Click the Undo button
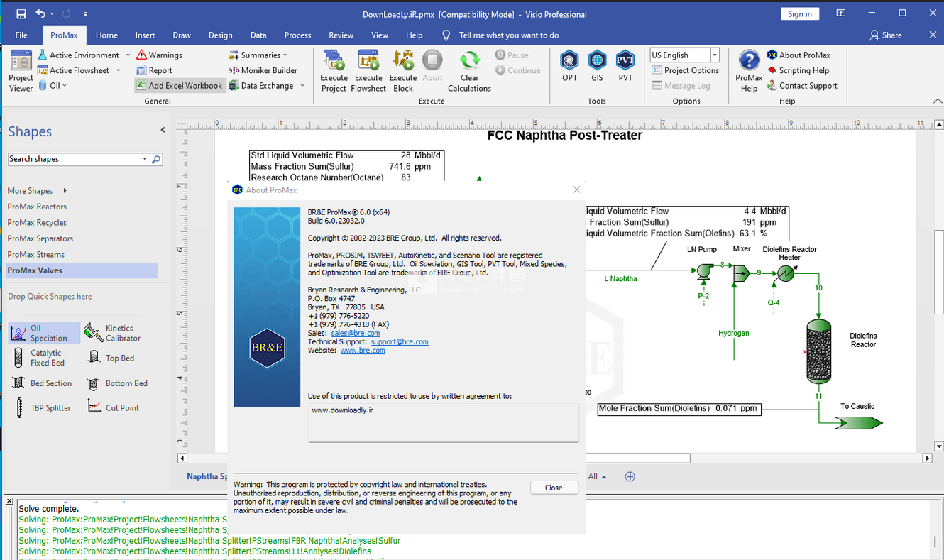Viewport: 944px width, 560px height. pos(40,13)
